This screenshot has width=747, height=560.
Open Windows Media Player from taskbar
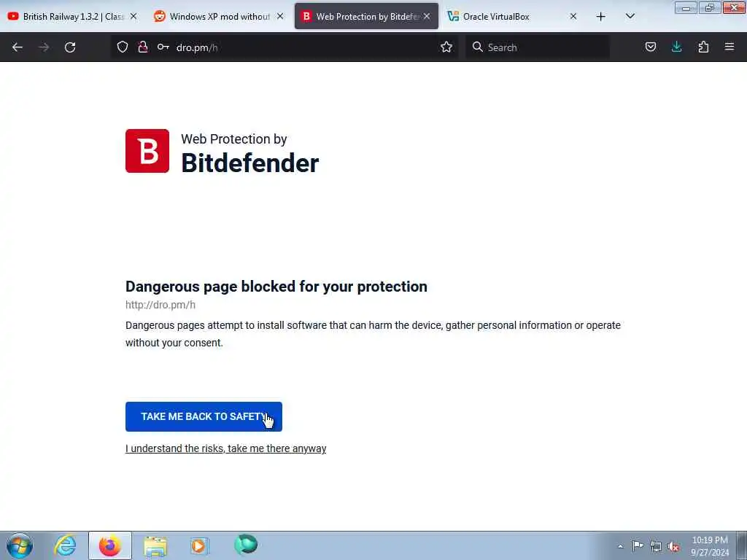point(199,546)
